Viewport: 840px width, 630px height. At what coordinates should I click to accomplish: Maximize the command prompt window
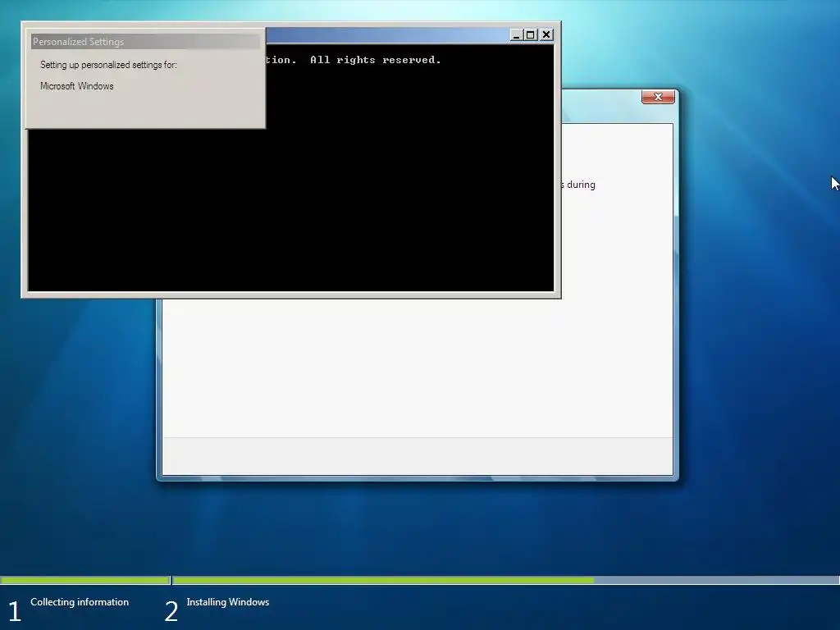(531, 34)
